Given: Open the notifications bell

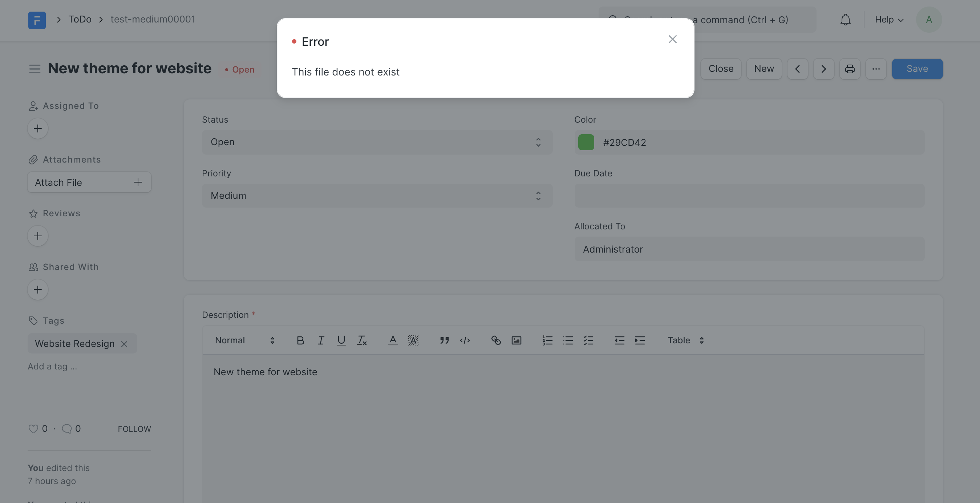Looking at the screenshot, I should click(x=845, y=19).
